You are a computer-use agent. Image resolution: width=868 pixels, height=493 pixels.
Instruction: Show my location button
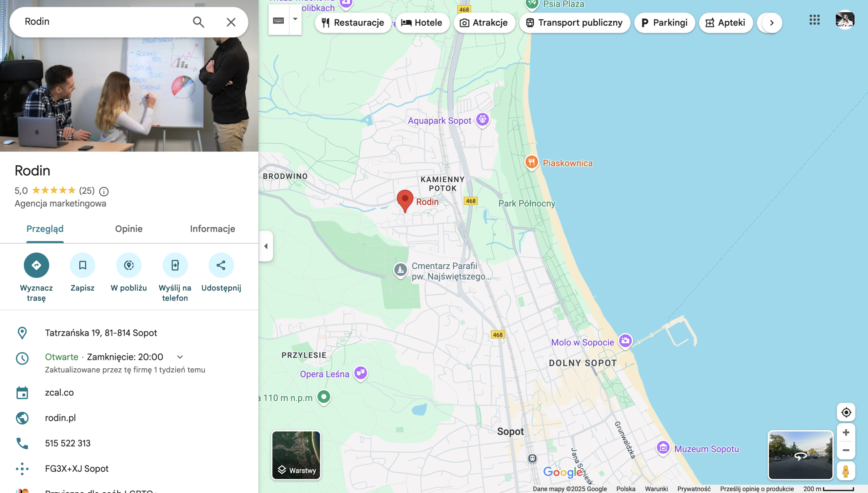tap(846, 413)
